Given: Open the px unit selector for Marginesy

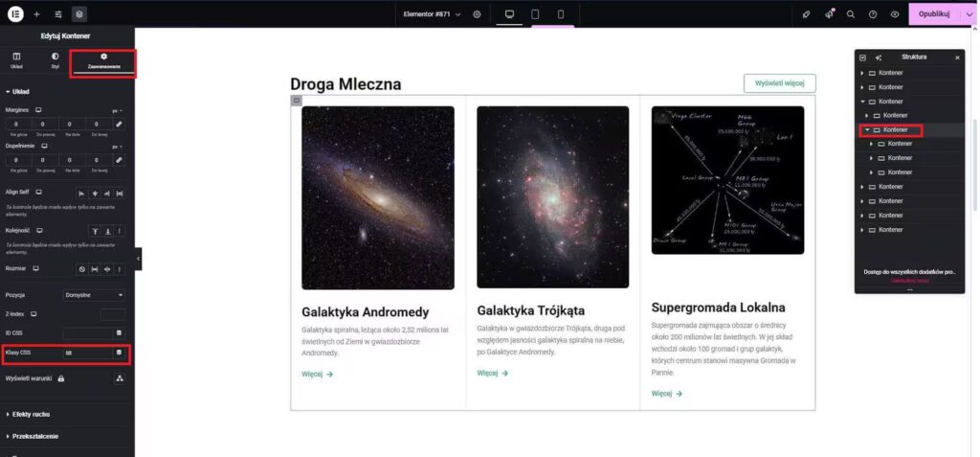Looking at the screenshot, I should (118, 110).
